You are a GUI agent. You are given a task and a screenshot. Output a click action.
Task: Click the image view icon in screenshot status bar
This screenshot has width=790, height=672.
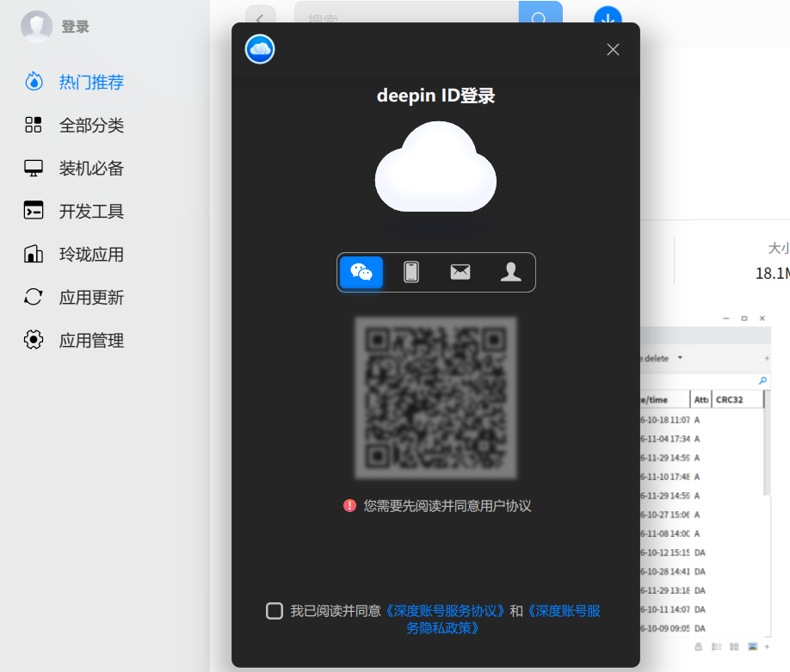753,646
